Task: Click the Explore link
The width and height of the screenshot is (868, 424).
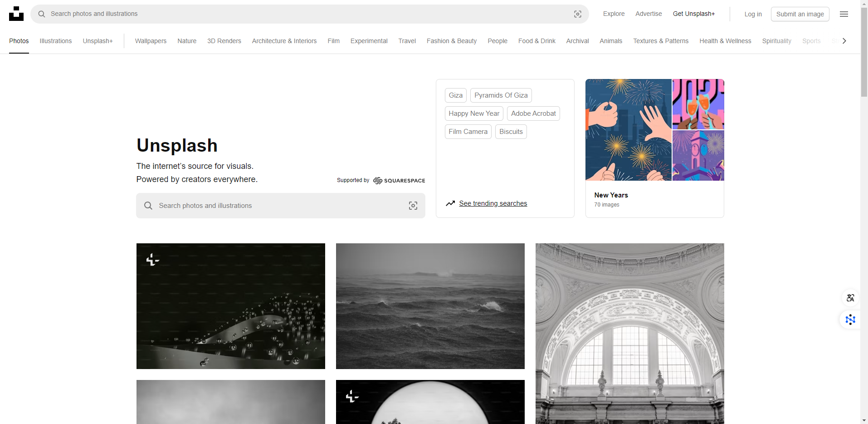Action: click(614, 14)
